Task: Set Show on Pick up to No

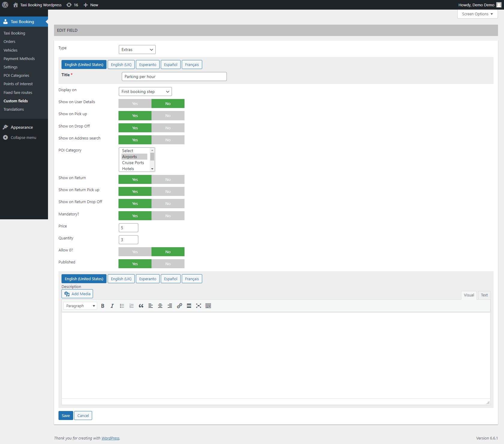Action: click(168, 115)
